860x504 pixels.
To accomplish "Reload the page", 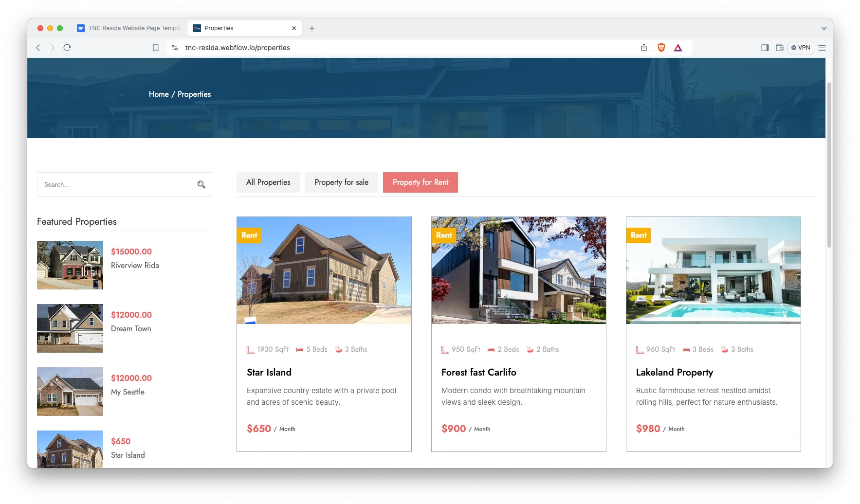I will click(67, 48).
